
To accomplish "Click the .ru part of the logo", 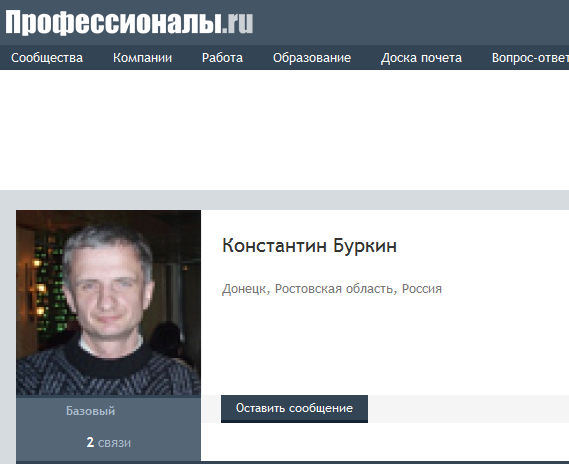I will click(238, 22).
